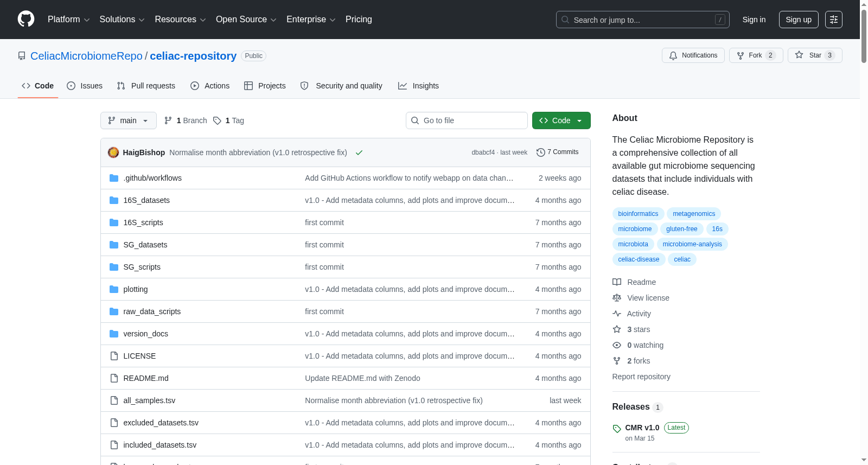Click the 16S_scripts folder icon

point(114,222)
